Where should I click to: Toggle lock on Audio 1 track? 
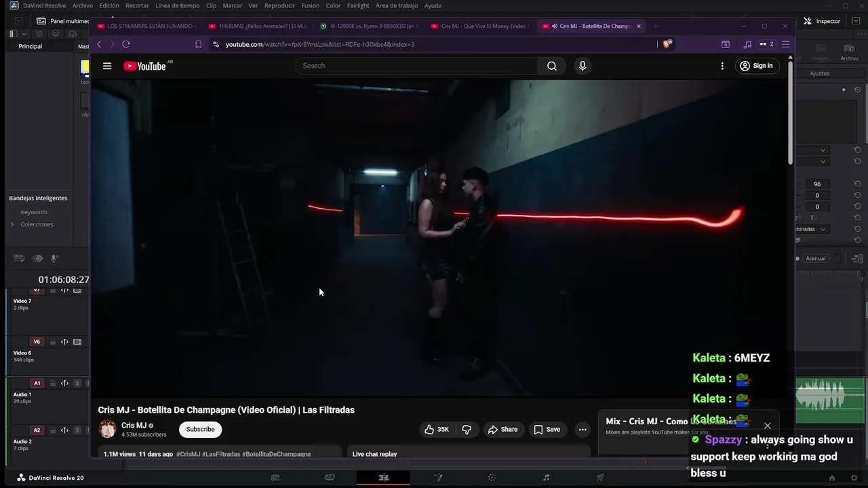click(x=53, y=383)
